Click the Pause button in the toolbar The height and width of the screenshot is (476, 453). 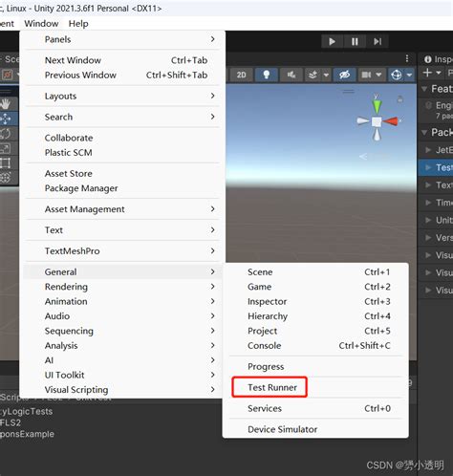[x=355, y=41]
